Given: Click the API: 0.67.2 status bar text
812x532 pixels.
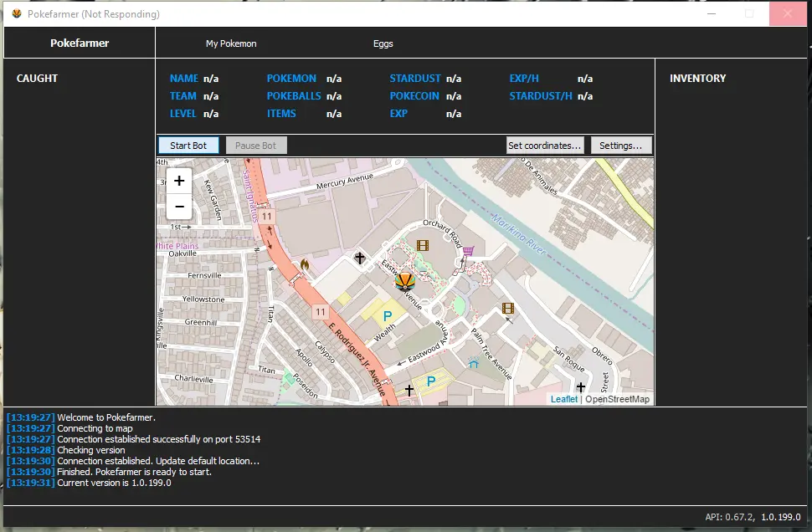Looking at the screenshot, I should click(x=730, y=516).
